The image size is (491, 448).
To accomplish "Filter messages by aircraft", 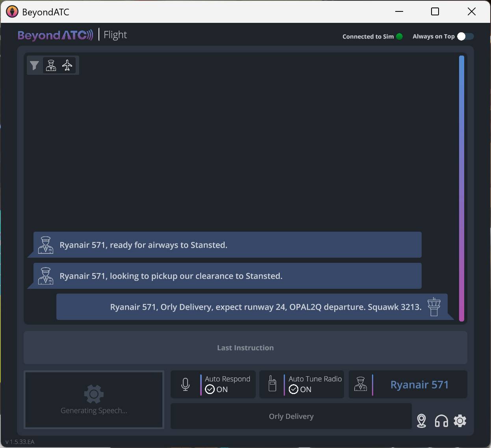I will [67, 65].
